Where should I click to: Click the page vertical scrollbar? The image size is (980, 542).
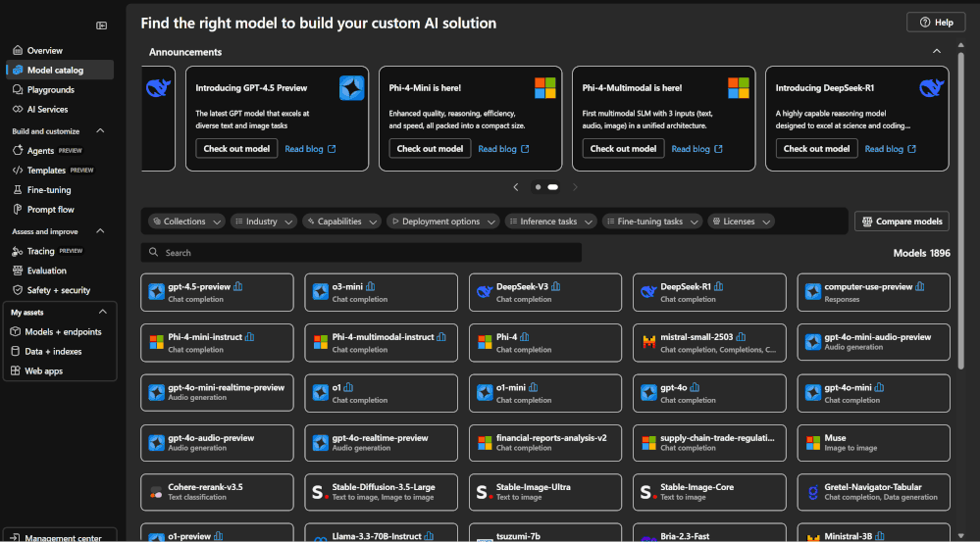click(x=961, y=209)
